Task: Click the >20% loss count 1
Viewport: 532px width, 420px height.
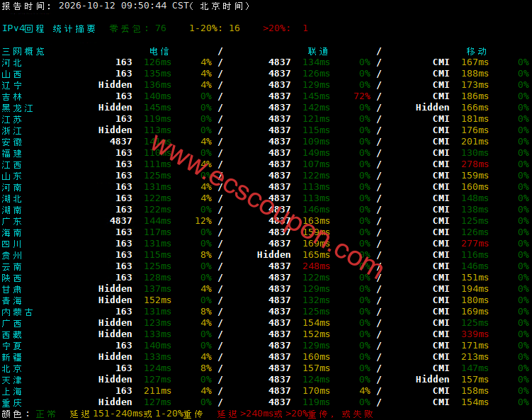Action: tap(305, 28)
